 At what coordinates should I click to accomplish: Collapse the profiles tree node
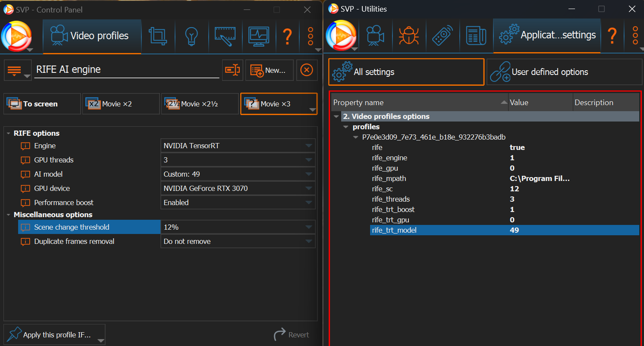[346, 127]
